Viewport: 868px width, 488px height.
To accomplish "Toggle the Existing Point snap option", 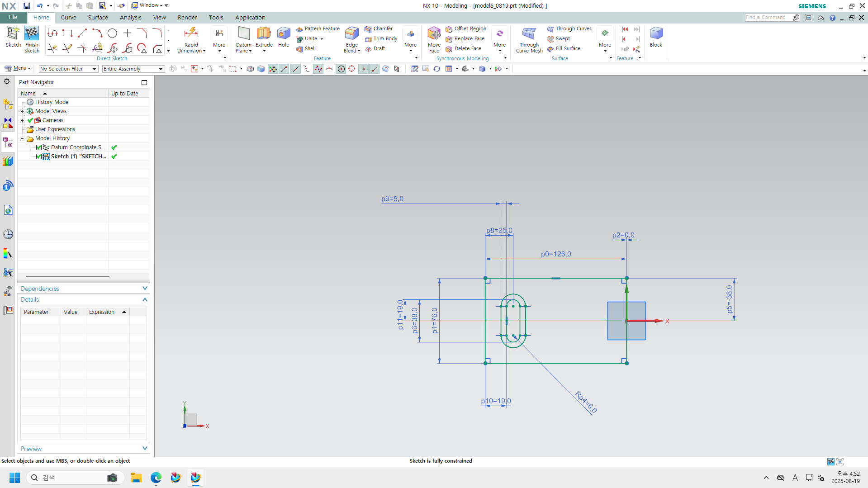I will pos(364,69).
